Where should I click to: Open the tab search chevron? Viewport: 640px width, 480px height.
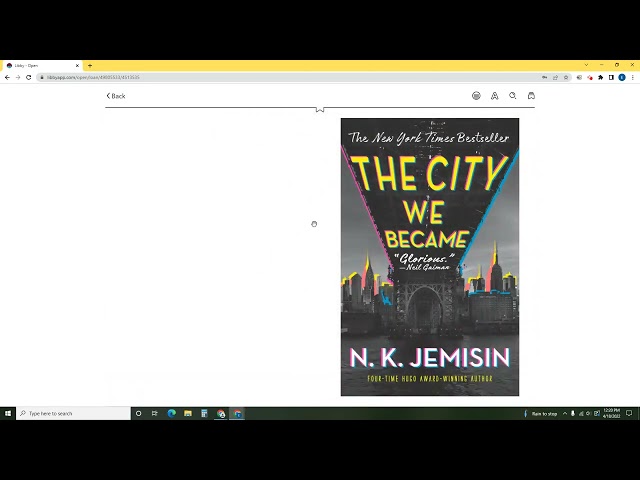(x=587, y=65)
